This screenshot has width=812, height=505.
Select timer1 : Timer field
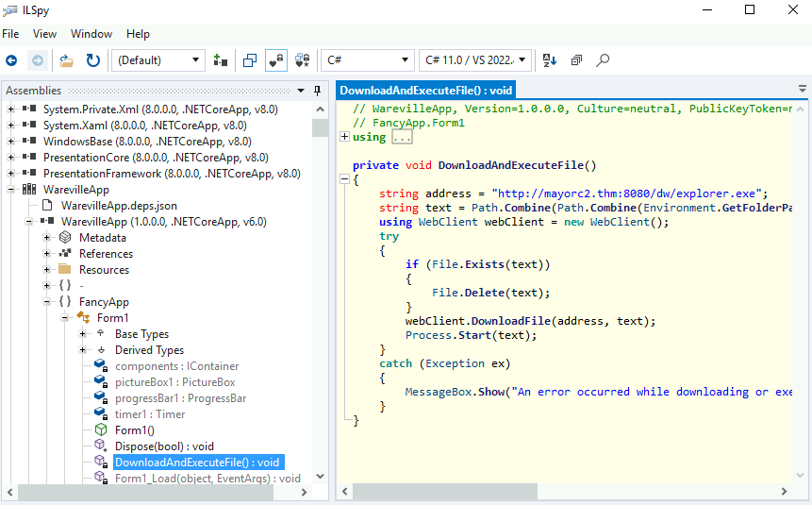(x=150, y=414)
